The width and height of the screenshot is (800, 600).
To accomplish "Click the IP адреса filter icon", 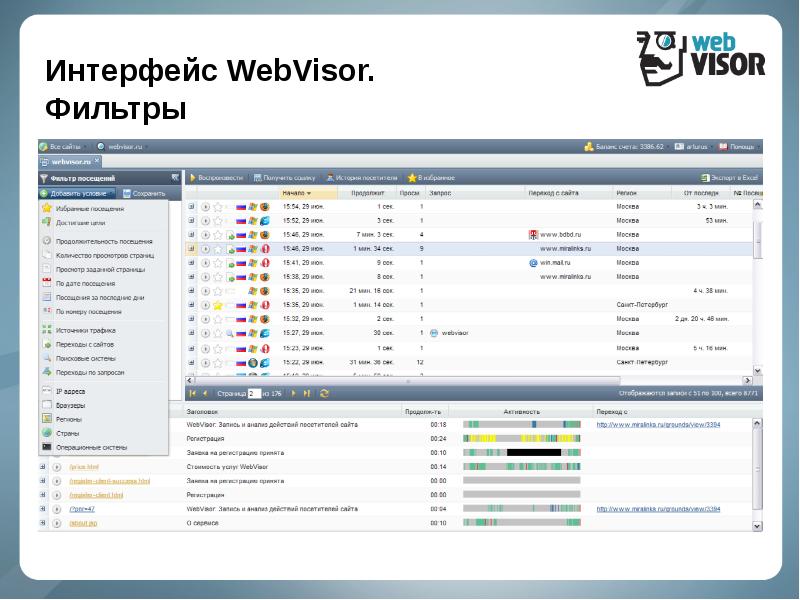I will pyautogui.click(x=47, y=390).
